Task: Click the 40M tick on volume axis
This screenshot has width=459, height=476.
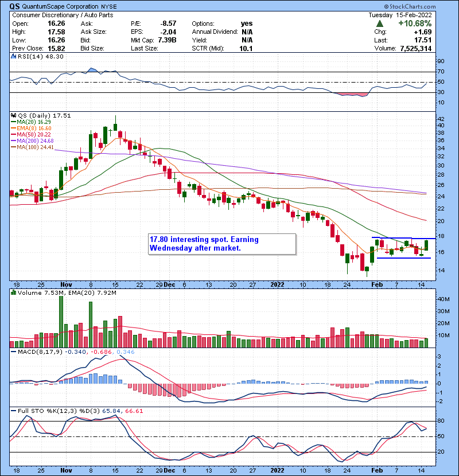Action: tap(444, 299)
